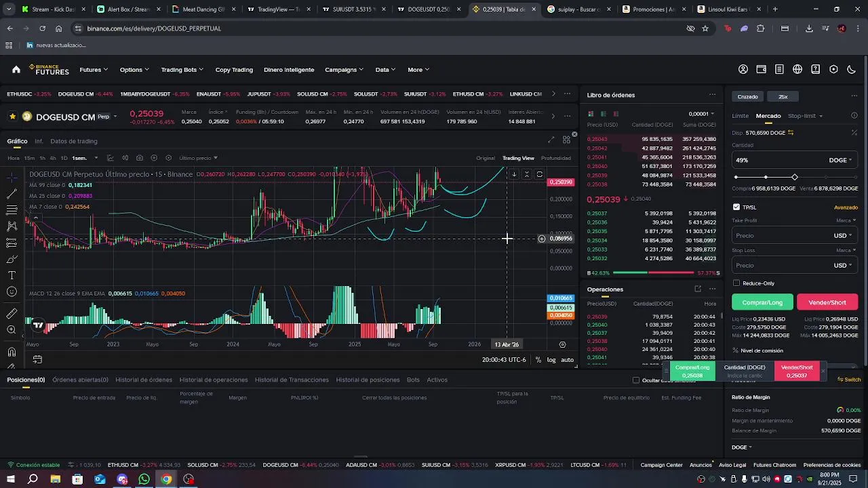The height and width of the screenshot is (488, 868).
Task: Select the emoji icon tool
Action: point(12,292)
